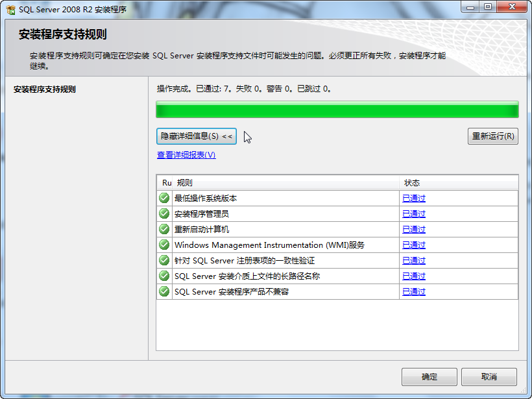Click green check icon for 重新启动计算机

(x=164, y=229)
